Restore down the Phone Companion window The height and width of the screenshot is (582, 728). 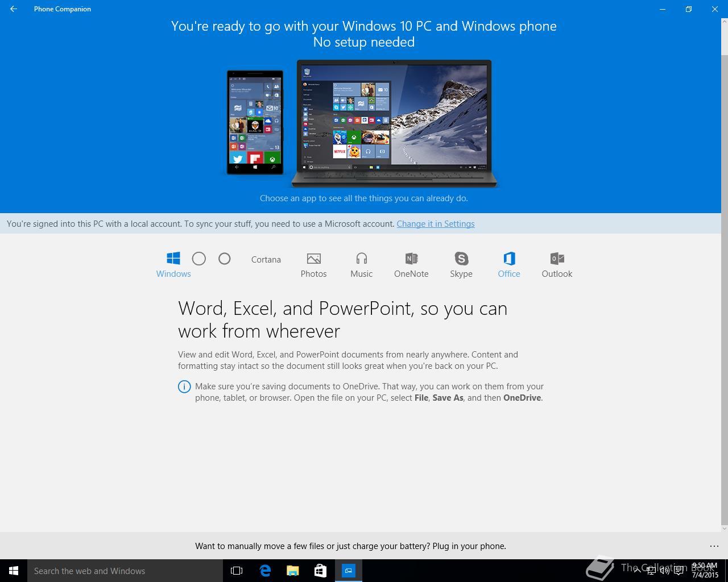click(x=688, y=9)
